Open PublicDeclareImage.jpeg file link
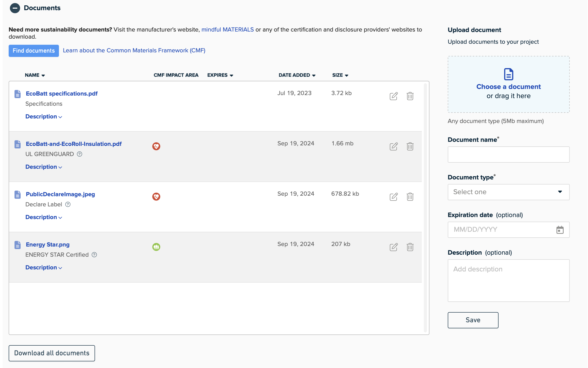Image resolution: width=588 pixels, height=368 pixels. click(60, 194)
